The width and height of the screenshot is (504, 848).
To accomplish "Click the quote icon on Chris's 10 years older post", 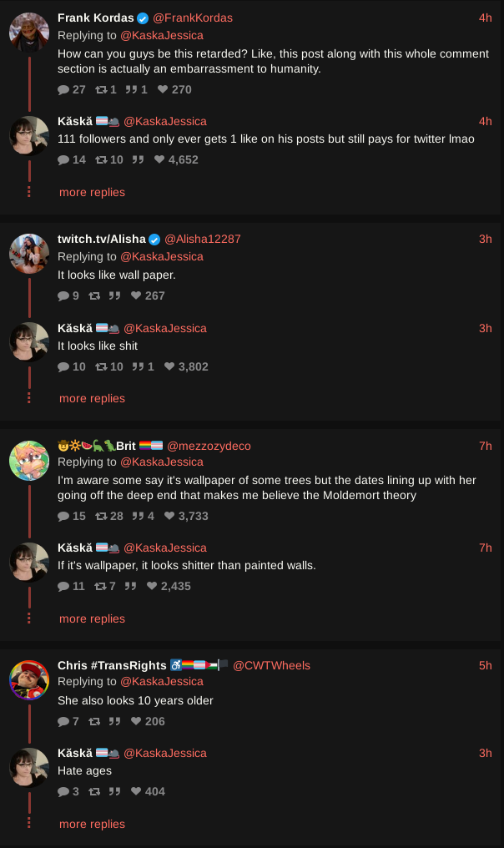I will pos(114,721).
